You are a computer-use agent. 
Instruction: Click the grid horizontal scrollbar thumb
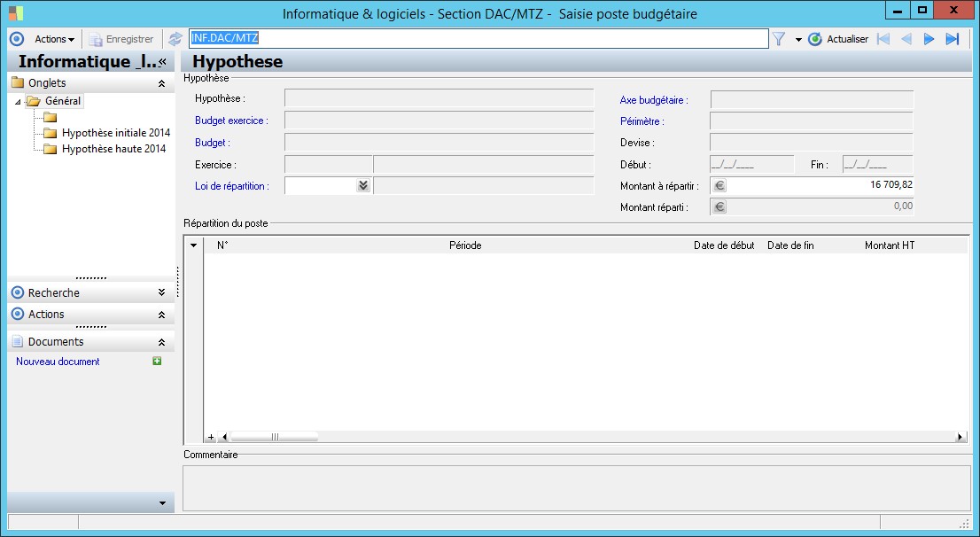pyautogui.click(x=275, y=437)
